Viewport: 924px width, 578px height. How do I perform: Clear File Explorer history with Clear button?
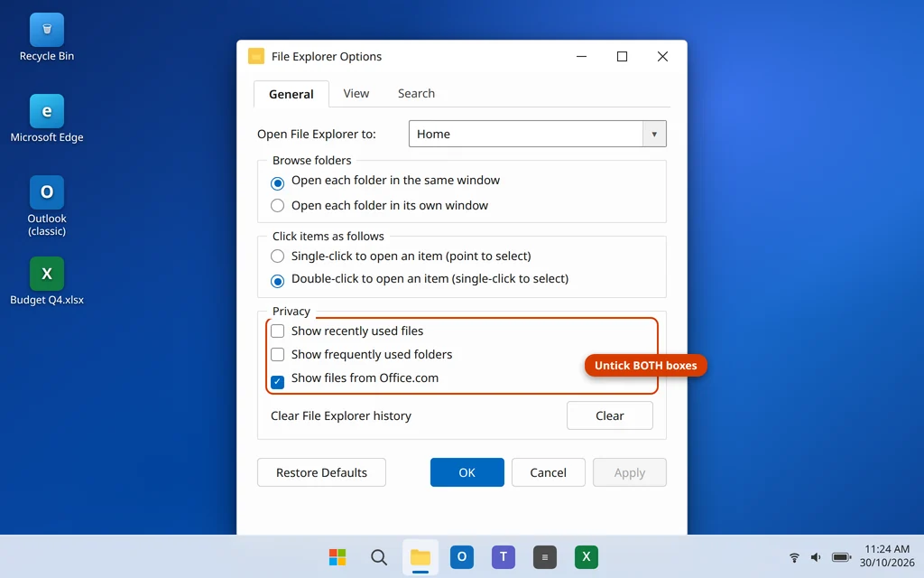click(x=609, y=415)
